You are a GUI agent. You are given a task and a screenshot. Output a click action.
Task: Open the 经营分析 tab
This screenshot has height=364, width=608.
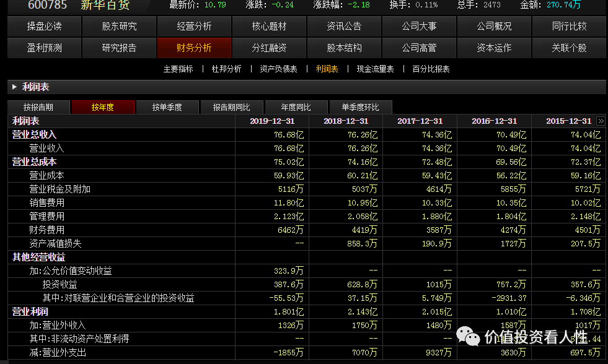pos(194,27)
